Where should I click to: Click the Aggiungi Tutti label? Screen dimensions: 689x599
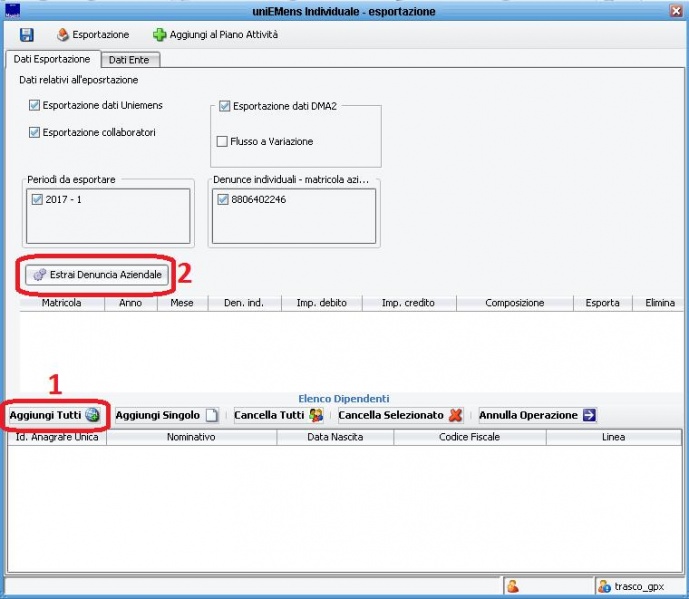(x=45, y=415)
